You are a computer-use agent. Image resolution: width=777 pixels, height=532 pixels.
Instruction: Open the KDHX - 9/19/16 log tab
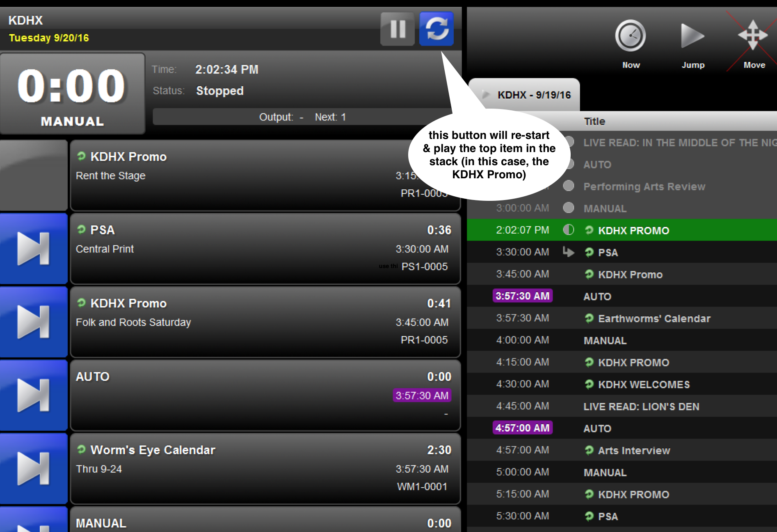click(x=533, y=95)
